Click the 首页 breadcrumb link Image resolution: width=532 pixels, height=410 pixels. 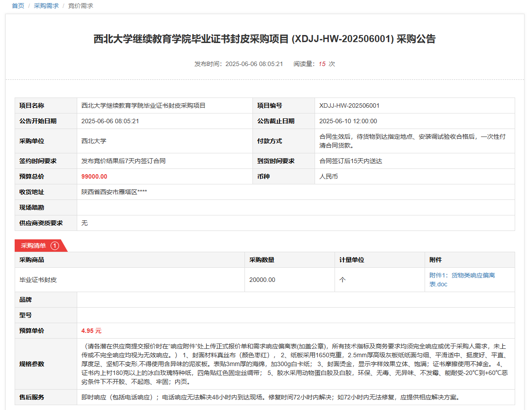click(x=18, y=6)
